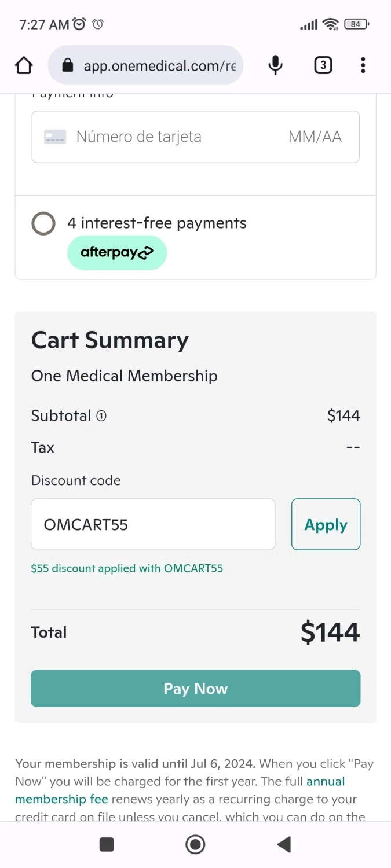Viewport: 391px width, 868px height.
Task: Tap the $144 total amount
Action: [330, 632]
